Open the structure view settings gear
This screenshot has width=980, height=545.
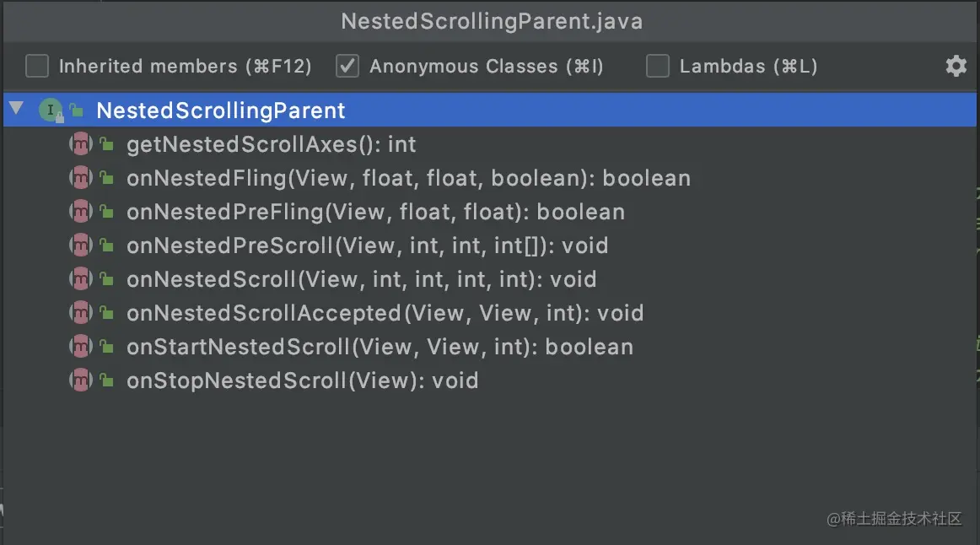[956, 66]
